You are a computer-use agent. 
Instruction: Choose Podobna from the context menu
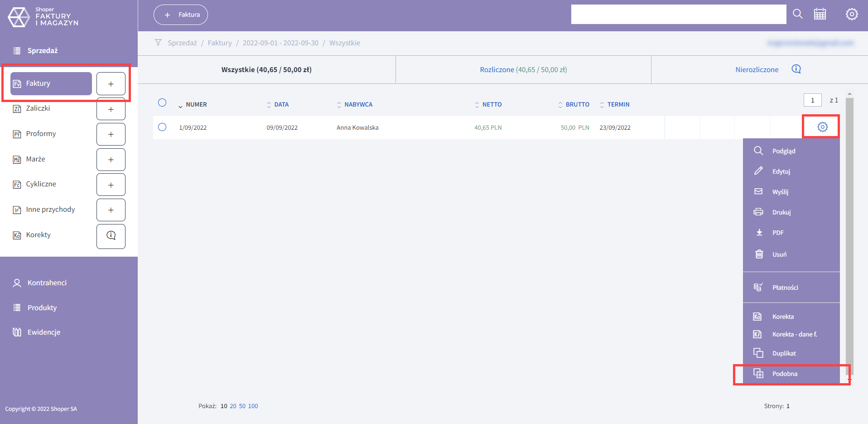(x=785, y=374)
